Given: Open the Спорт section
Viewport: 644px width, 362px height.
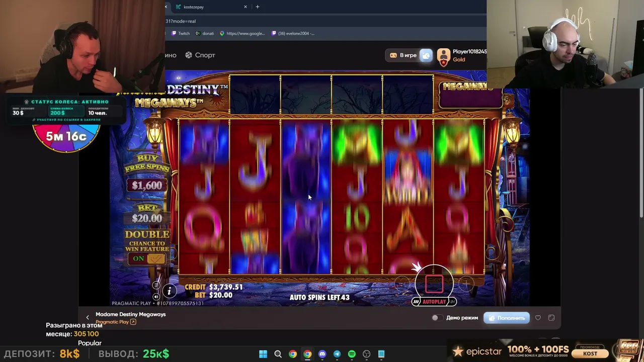Looking at the screenshot, I should [x=200, y=55].
